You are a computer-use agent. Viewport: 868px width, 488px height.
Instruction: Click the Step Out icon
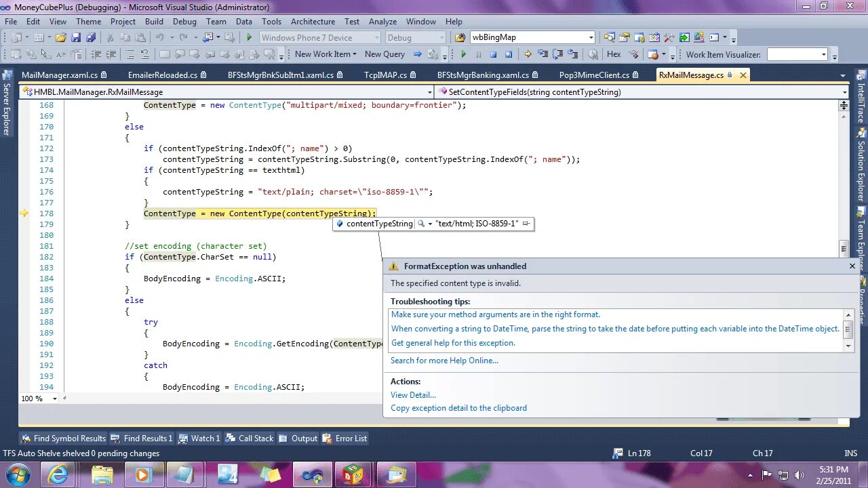574,54
